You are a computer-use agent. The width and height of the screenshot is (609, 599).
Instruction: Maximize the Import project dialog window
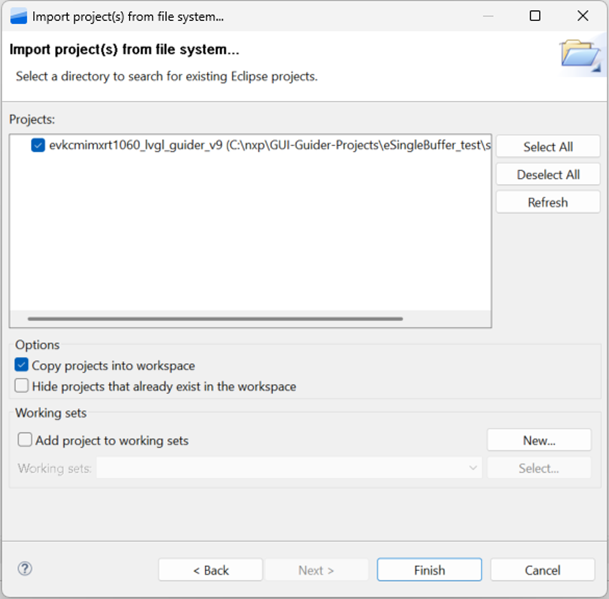(535, 16)
